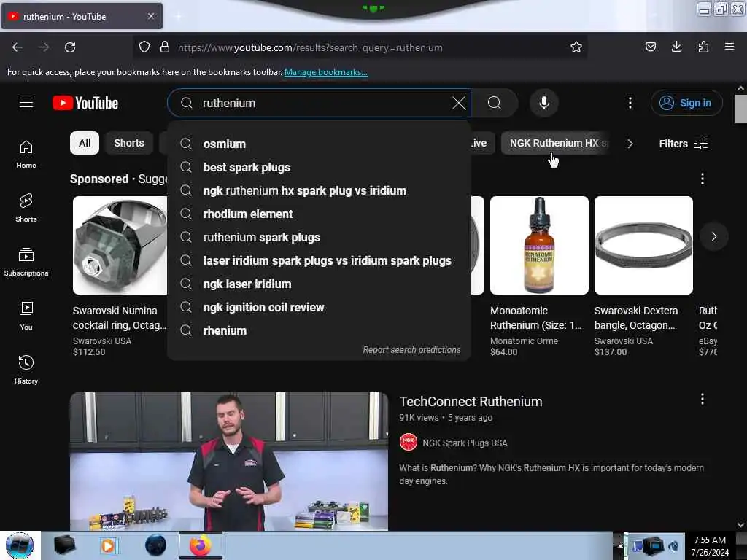Viewport: 747px width, 560px height.
Task: Click the Sign in button
Action: (686, 103)
